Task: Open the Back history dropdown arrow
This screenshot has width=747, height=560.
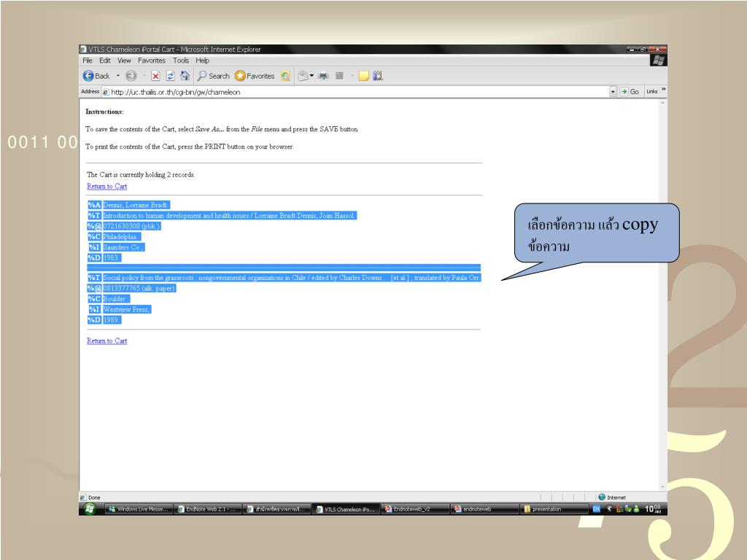Action: click(x=118, y=76)
